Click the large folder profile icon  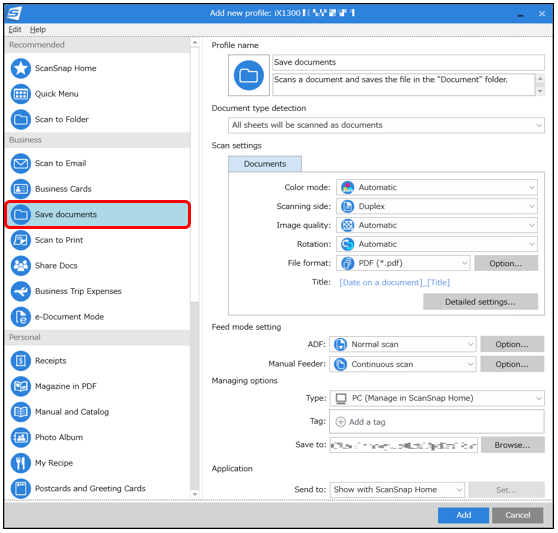pos(249,75)
